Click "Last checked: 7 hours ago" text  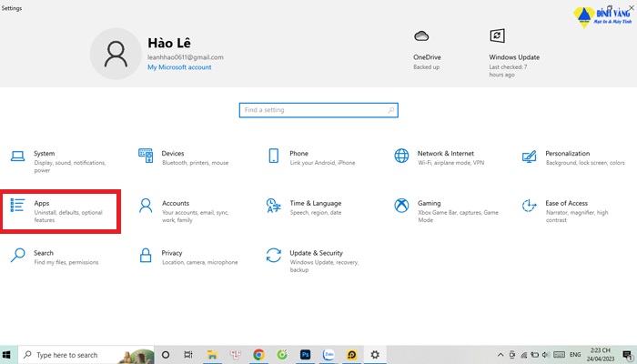[508, 71]
